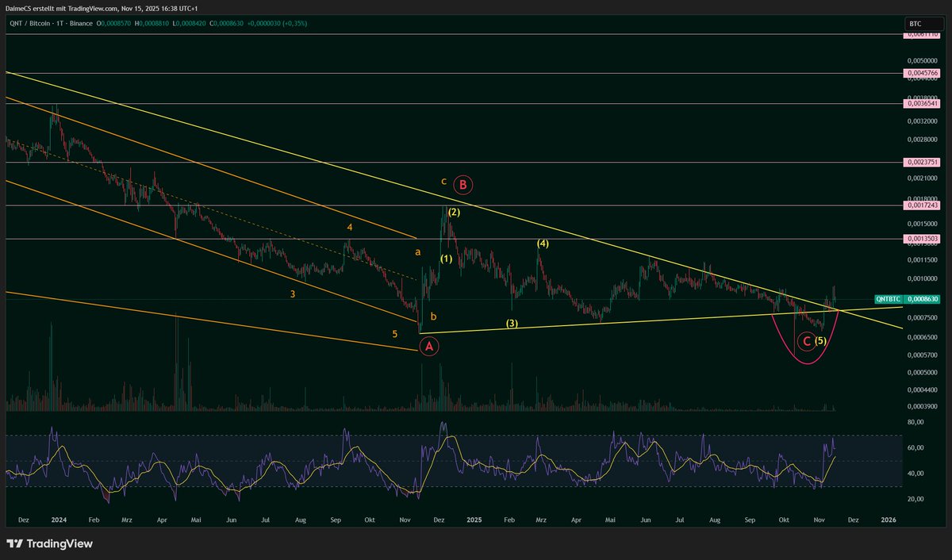Select the yellow (4) wave label
The height and width of the screenshot is (560, 952).
tap(543, 244)
